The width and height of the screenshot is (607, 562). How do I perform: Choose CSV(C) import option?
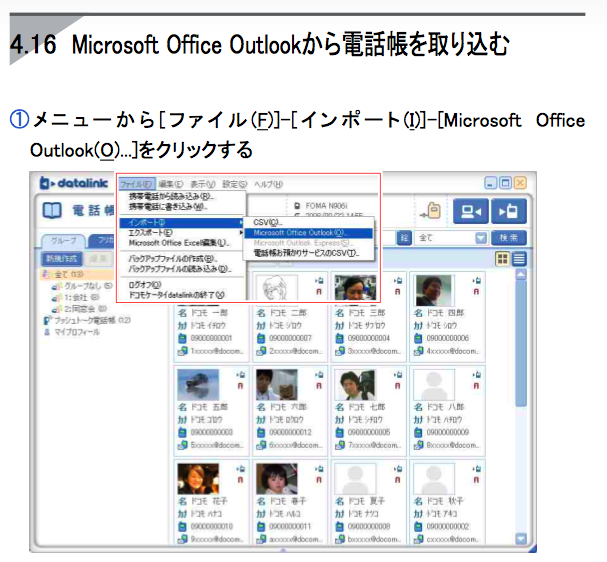pos(308,223)
